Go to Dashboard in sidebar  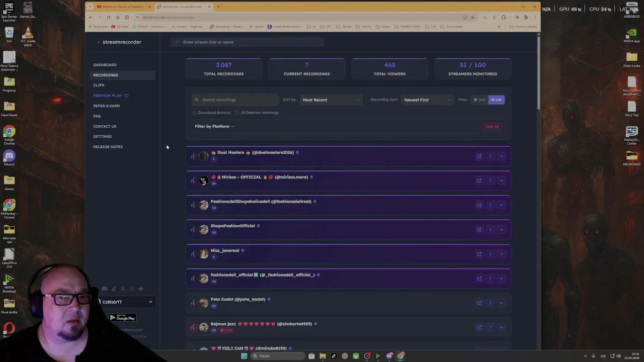[105, 65]
